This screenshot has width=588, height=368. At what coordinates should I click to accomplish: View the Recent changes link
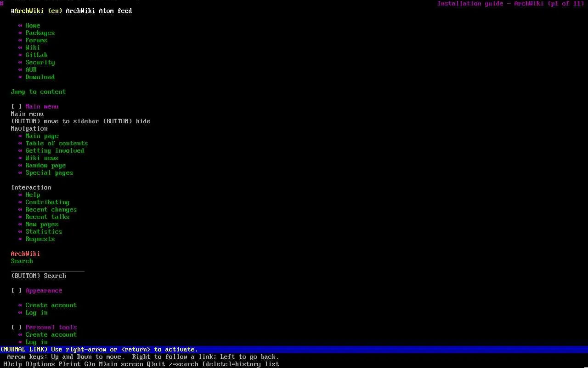pos(51,209)
